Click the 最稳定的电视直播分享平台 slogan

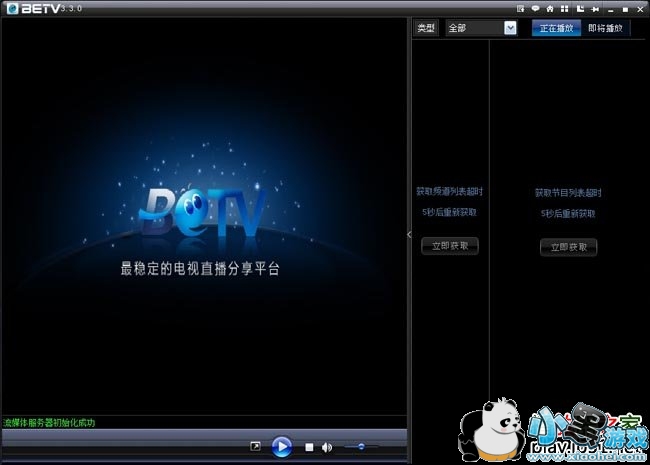[x=200, y=269]
